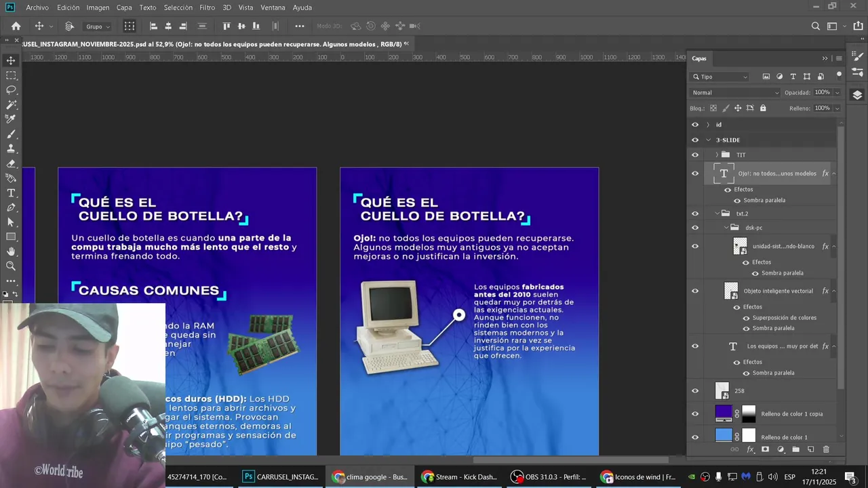Image resolution: width=868 pixels, height=488 pixels.
Task: Click the blue 'Relleno de color 1' thumbnail
Action: (724, 436)
